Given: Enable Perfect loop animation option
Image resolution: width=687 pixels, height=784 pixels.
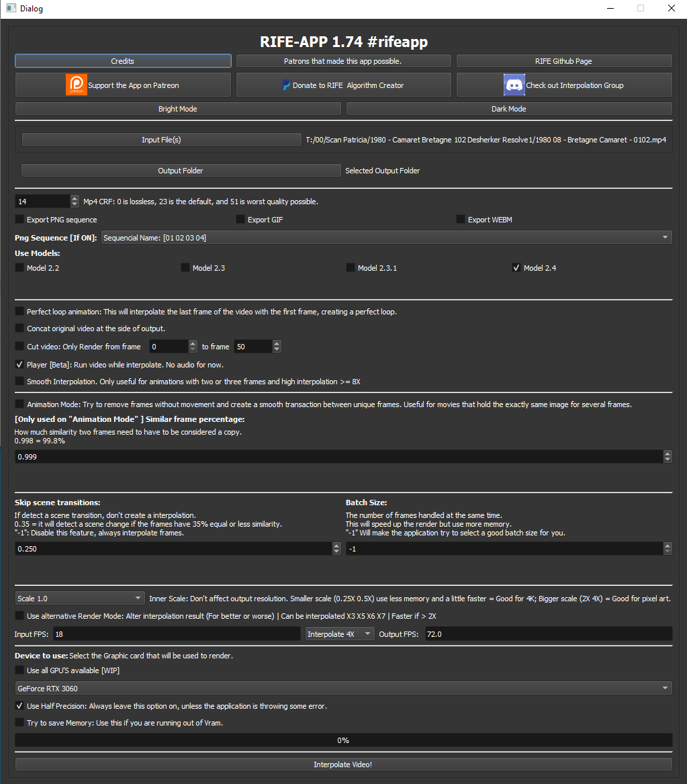Looking at the screenshot, I should click(x=19, y=312).
